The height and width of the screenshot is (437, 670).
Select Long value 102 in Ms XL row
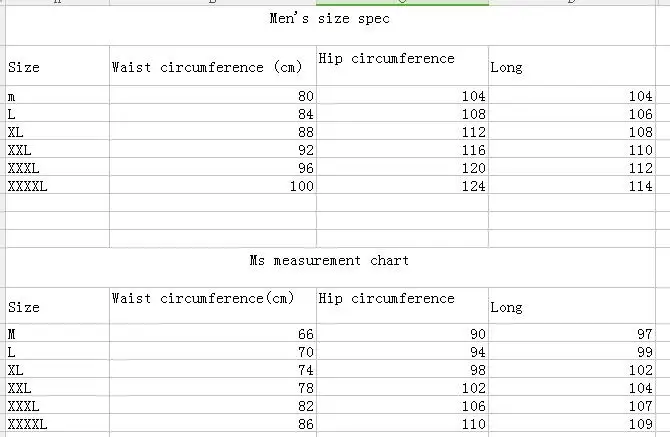click(572, 369)
